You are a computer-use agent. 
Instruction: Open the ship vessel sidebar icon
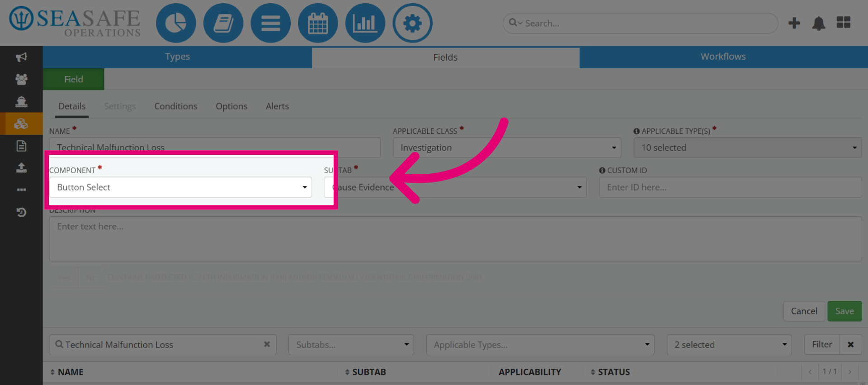(x=21, y=101)
